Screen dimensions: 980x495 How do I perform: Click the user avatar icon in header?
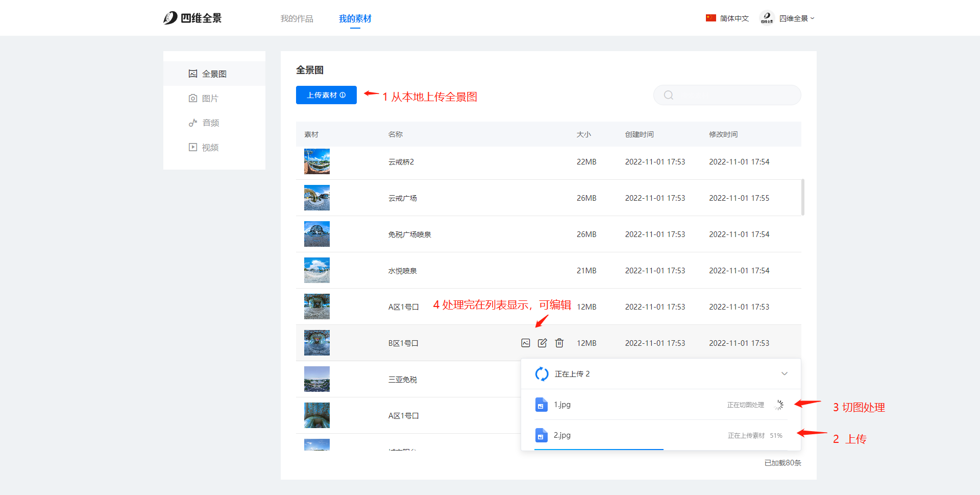click(767, 18)
